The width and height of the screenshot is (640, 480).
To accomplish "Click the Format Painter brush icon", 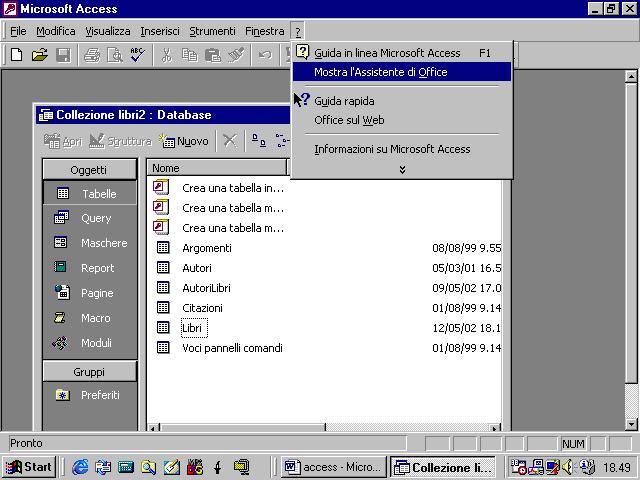I will [x=236, y=55].
